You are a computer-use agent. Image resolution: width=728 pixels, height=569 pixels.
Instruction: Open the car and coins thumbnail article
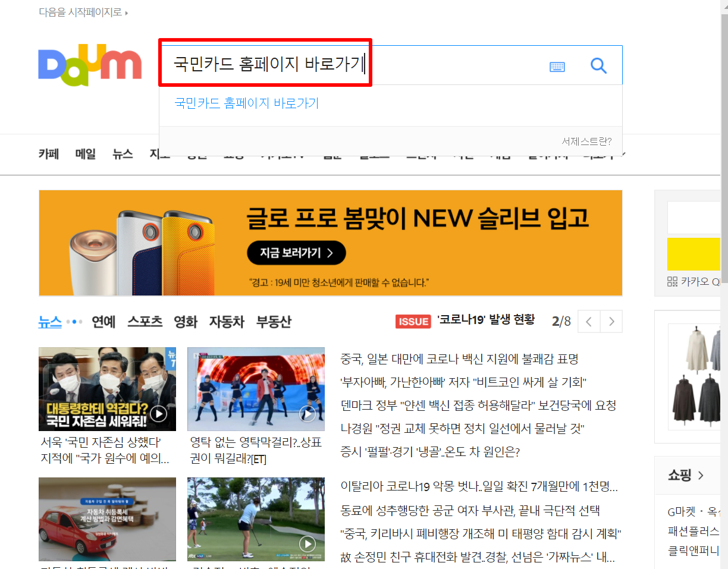(x=107, y=519)
